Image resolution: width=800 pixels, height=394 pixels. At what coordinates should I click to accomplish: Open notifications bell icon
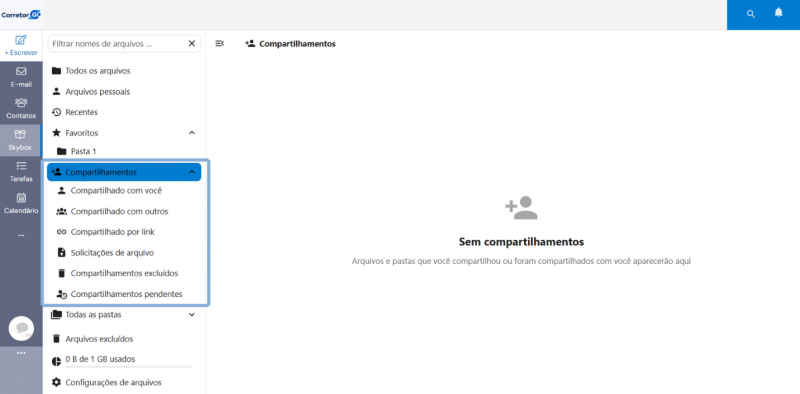pos(778,13)
